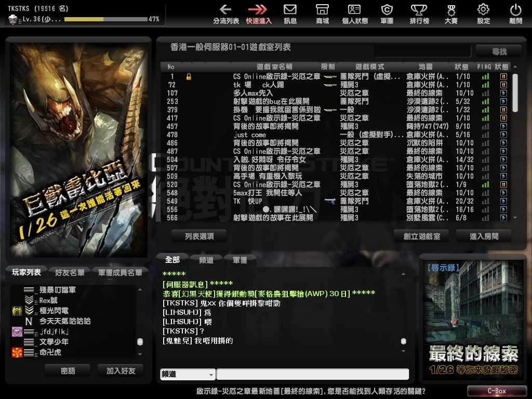Viewport: 532px width, 399px height.
Task: Click the 離開 exit power icon
Action: (x=515, y=10)
